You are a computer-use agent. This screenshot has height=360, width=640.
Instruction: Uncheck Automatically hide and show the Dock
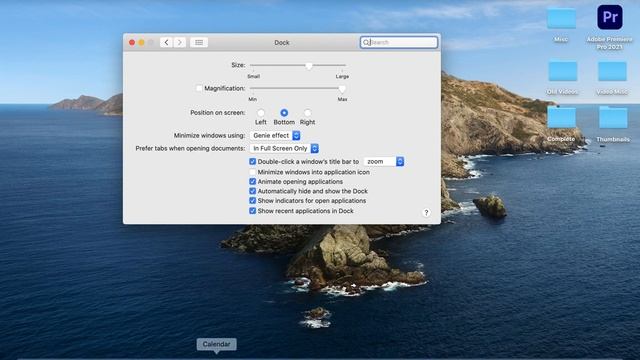click(252, 191)
